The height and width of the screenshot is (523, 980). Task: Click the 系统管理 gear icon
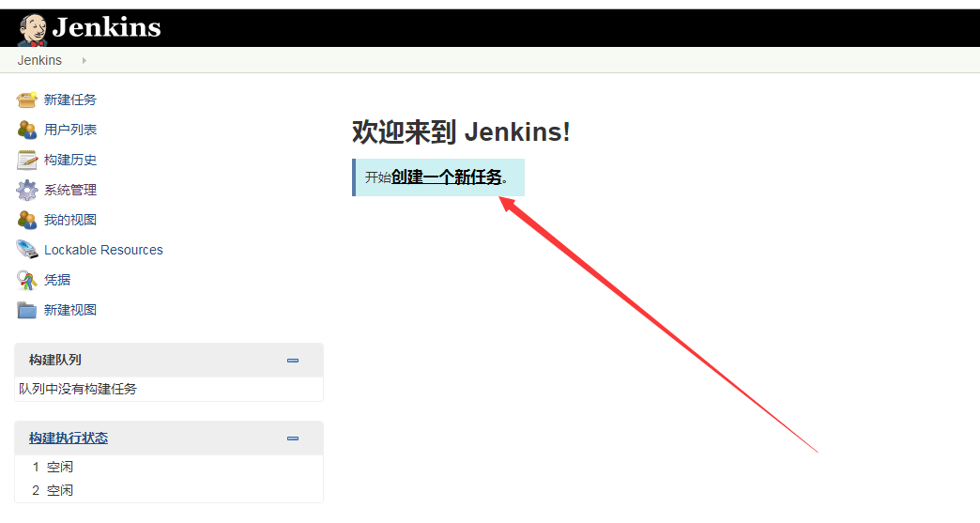27,190
